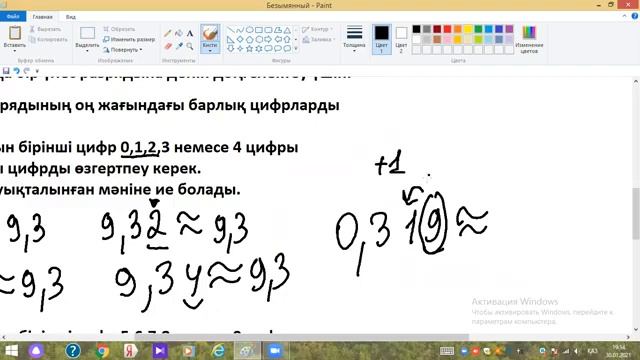640x360 pixels.
Task: Click the Copy (Копировать) button
Action: pos(49,40)
